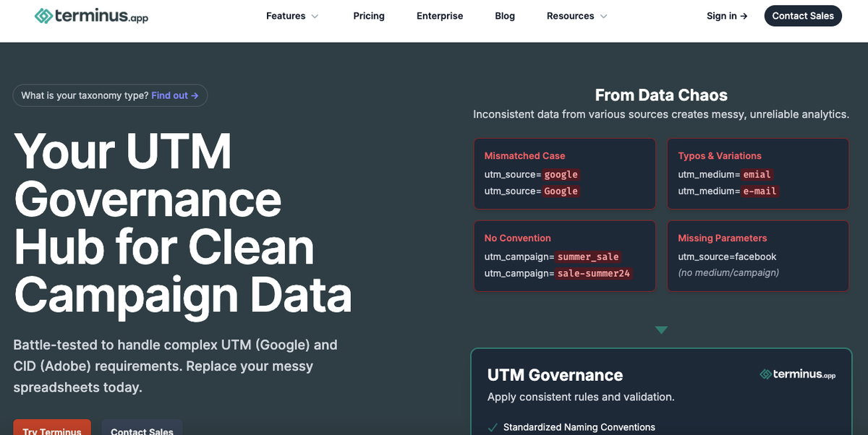This screenshot has height=435, width=868.
Task: Open the Features dropdown menu
Action: click(x=292, y=16)
